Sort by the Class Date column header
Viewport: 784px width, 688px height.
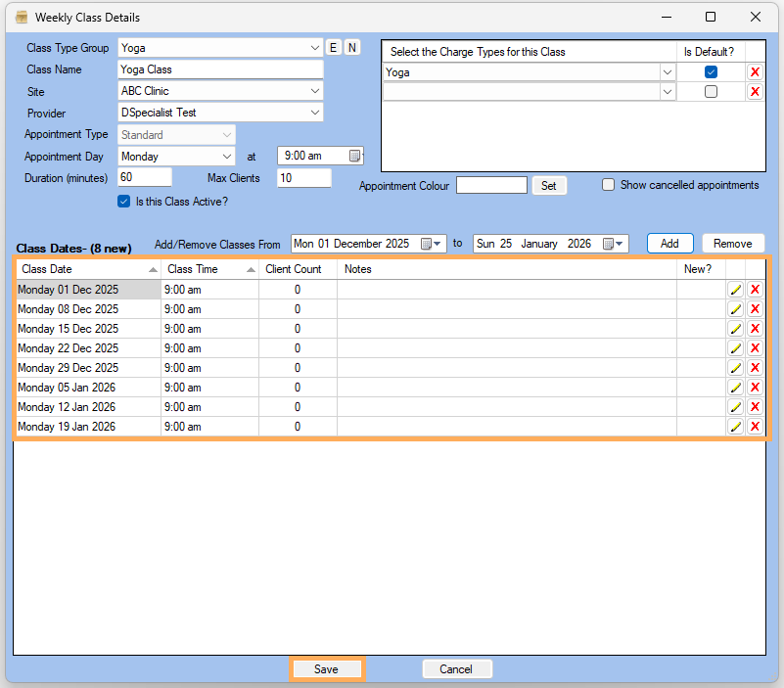tap(88, 269)
